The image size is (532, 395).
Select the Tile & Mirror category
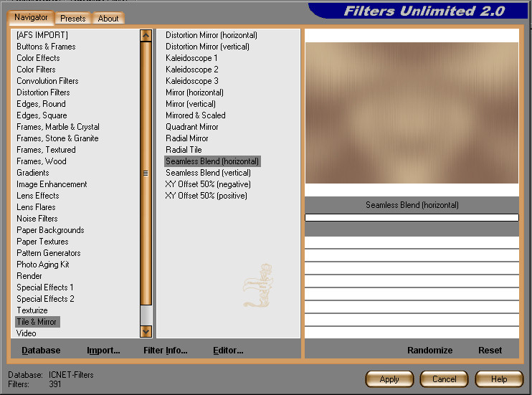37,322
